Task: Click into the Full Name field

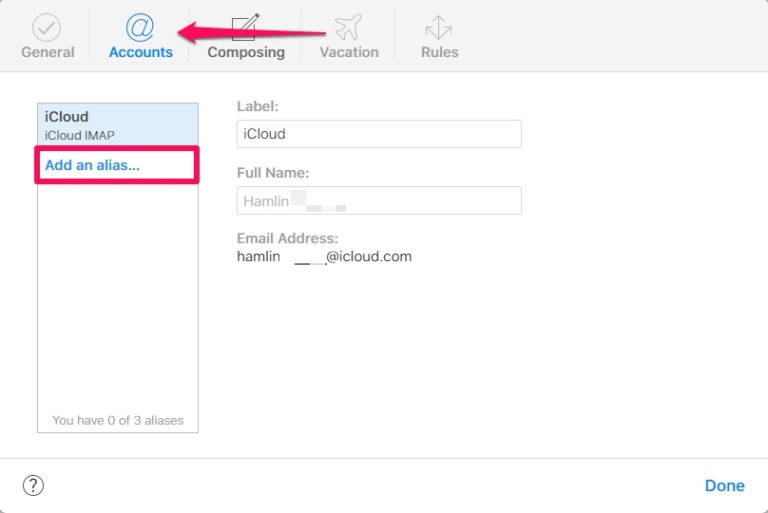Action: (378, 200)
